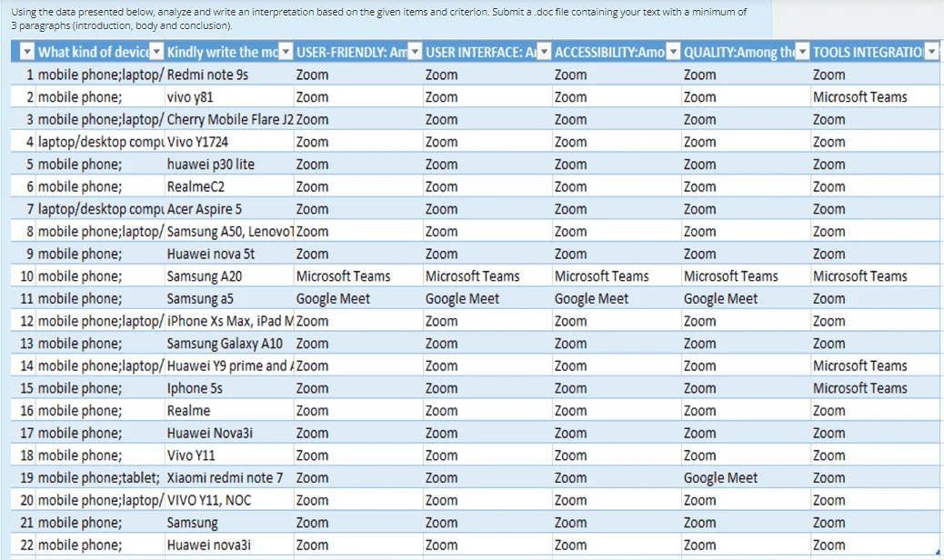Select the 'Huawei nova3i' cell in row 22
Screen dimensions: 944x560
coord(229,545)
